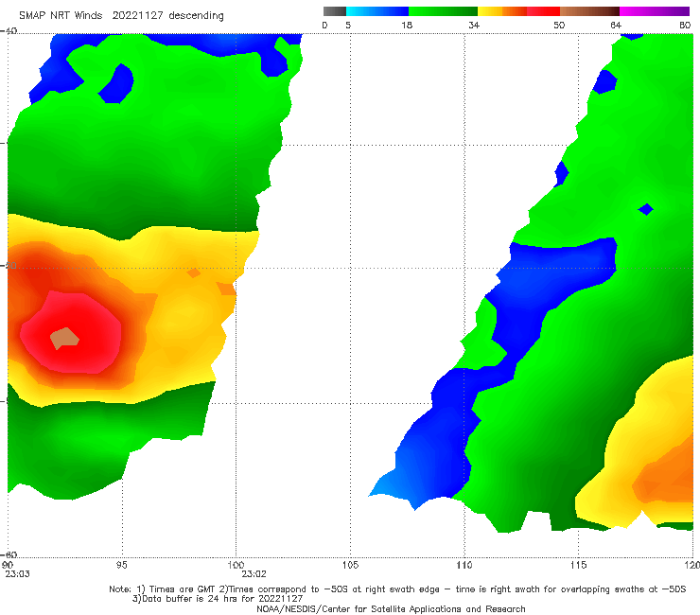Screen dimensions: 700x615
Task: Click the green segment of the color scale
Action: 443,11
